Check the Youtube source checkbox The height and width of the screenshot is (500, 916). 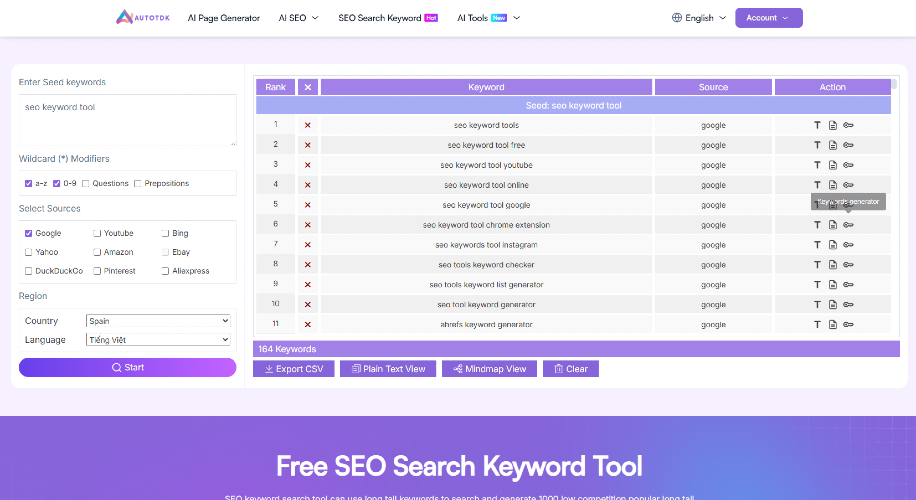pos(97,233)
